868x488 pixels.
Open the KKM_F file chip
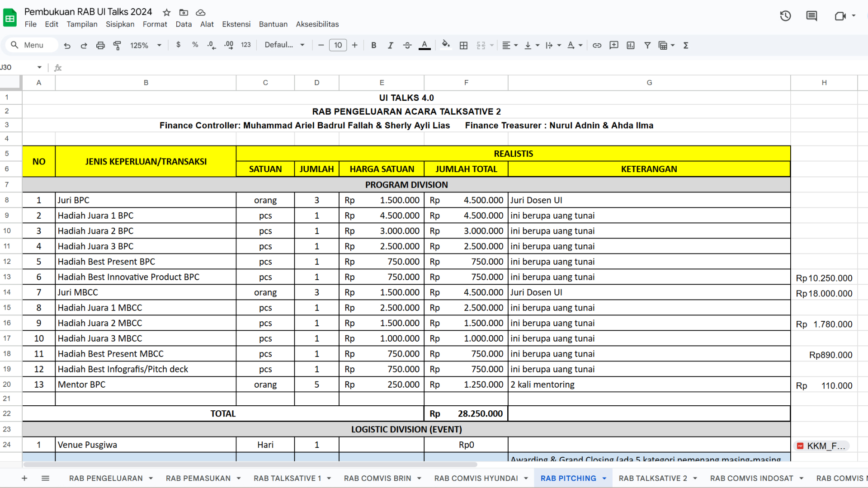pyautogui.click(x=822, y=446)
